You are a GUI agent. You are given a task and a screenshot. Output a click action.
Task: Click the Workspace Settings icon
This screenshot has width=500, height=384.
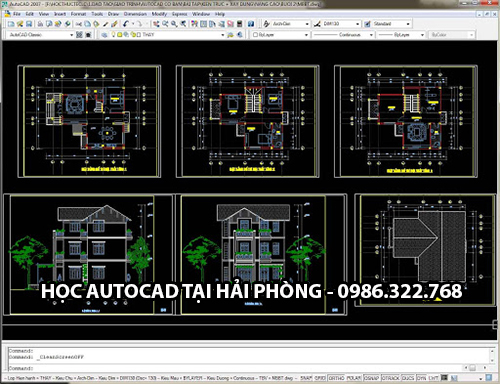(x=79, y=35)
